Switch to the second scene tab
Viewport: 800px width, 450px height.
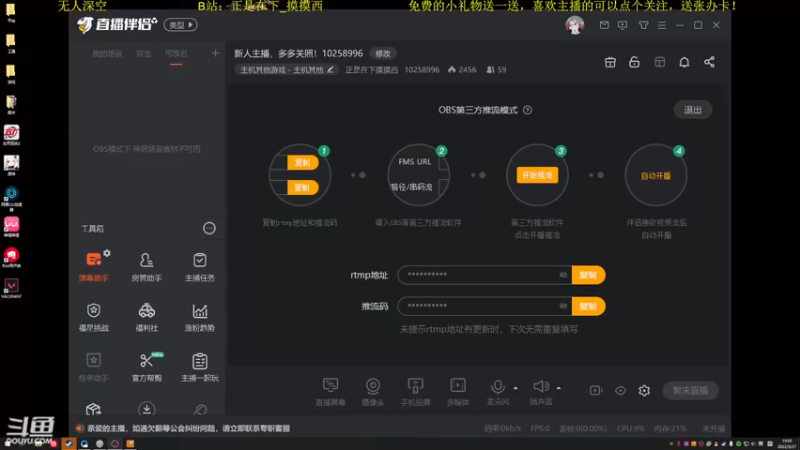click(143, 54)
